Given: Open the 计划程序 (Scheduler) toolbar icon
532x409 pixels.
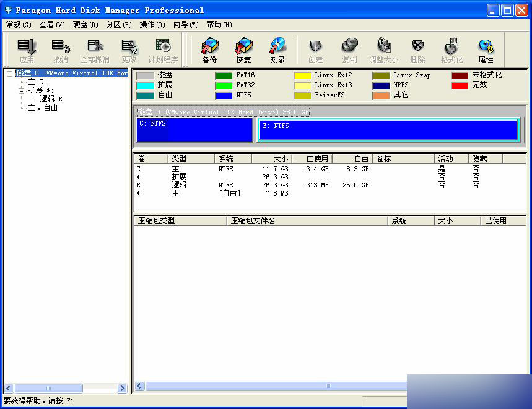Looking at the screenshot, I should tap(164, 51).
